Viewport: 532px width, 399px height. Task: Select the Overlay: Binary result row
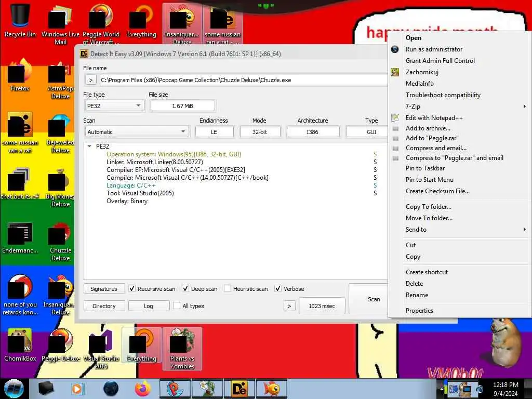point(127,201)
